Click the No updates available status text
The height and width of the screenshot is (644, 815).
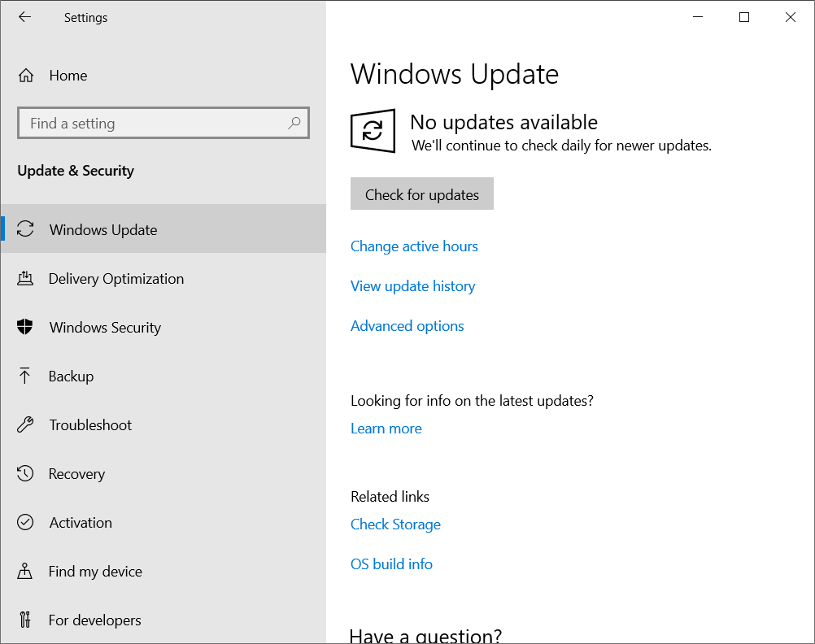click(x=503, y=122)
